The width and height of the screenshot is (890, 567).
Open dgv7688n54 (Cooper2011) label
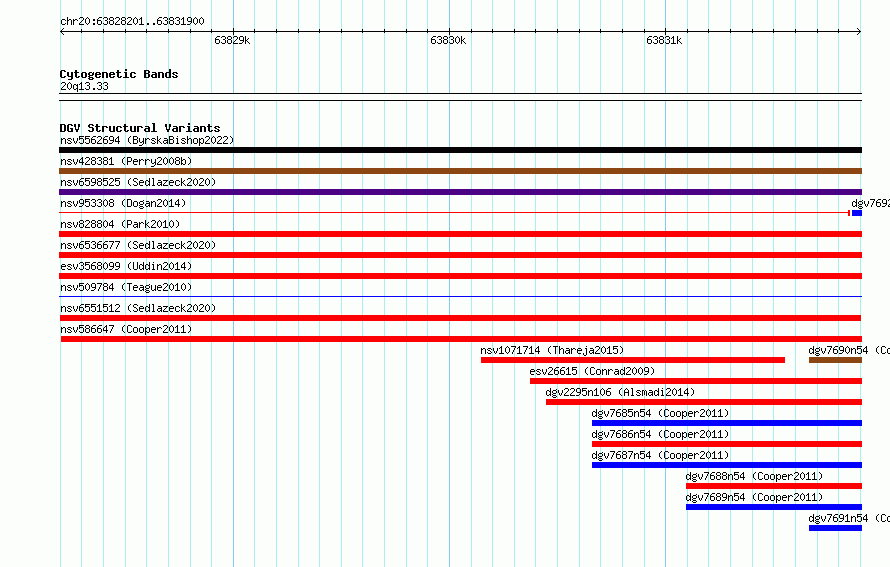point(754,476)
